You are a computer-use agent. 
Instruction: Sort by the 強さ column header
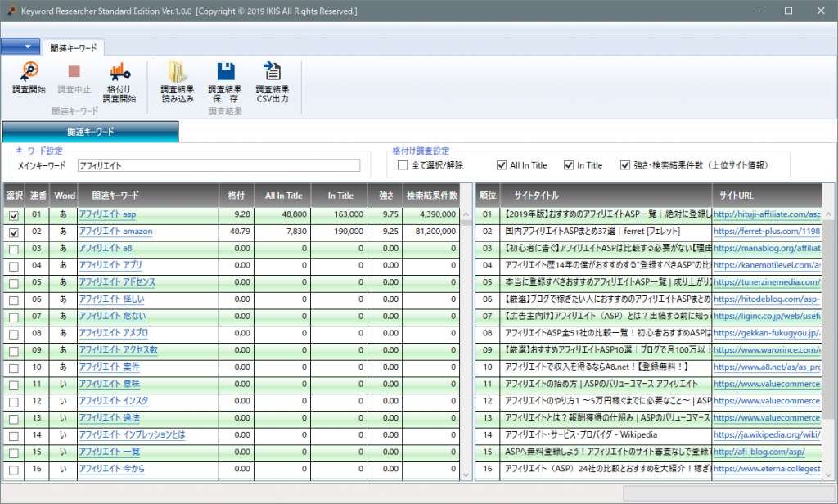(386, 196)
